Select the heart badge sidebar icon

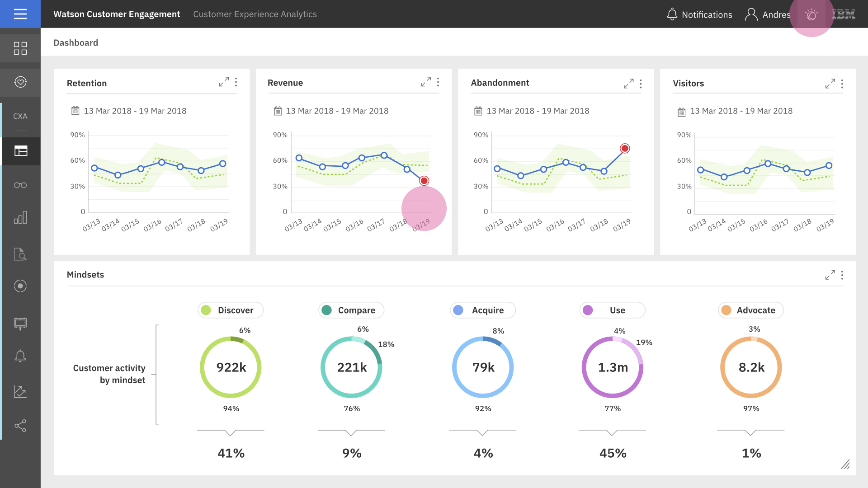[20, 82]
